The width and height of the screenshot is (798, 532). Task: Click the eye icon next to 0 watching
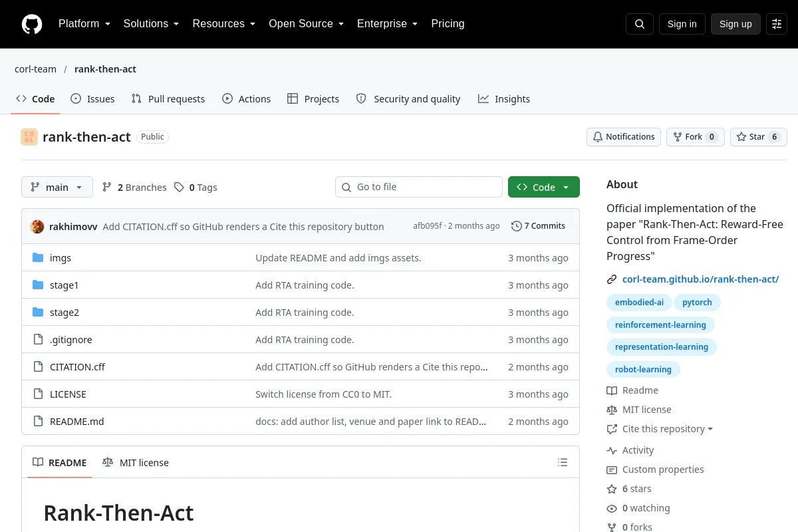tap(612, 508)
